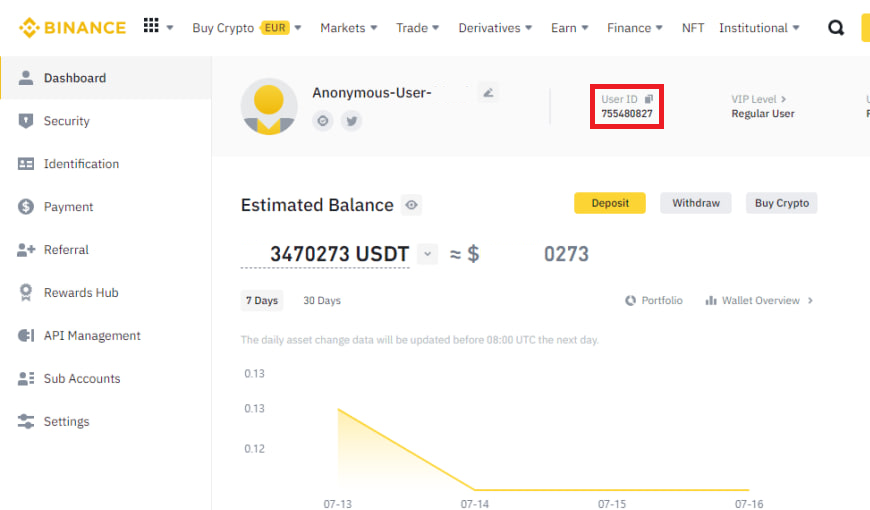Click the Withdraw button

(x=695, y=203)
